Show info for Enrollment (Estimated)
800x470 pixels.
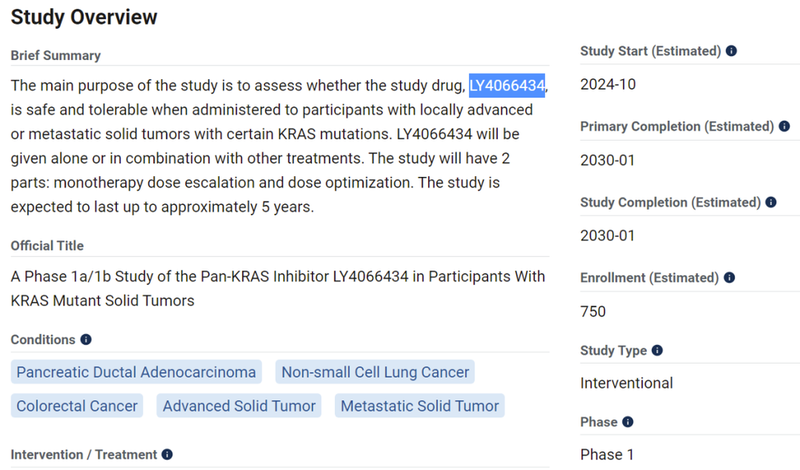(727, 278)
